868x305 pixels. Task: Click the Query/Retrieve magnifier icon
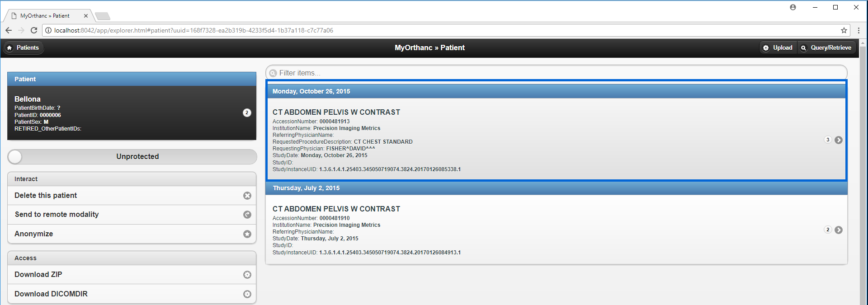pos(803,48)
